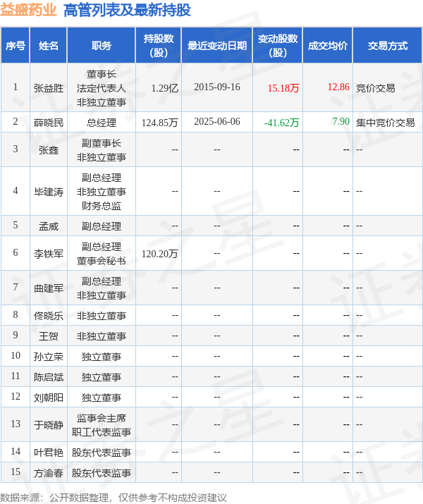Select the name 佟晓乐
Viewport: 423px width, 504px height.
49,316
